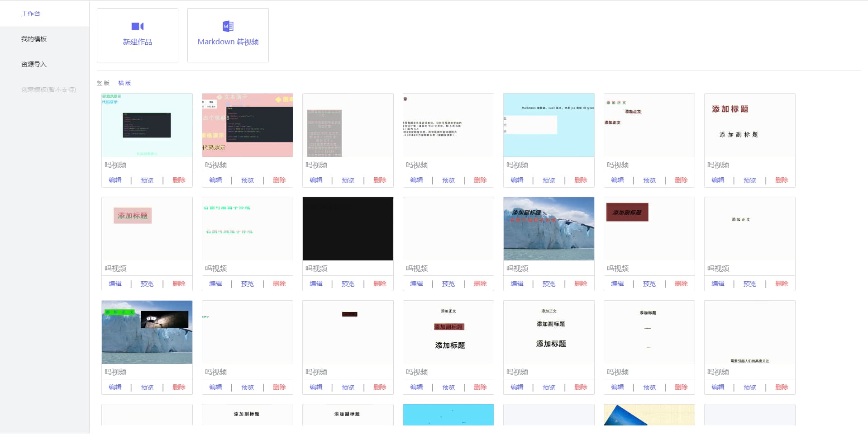Open the glacier thumbnail with 添加副标题 overlay
The image size is (868, 444).
(549, 229)
